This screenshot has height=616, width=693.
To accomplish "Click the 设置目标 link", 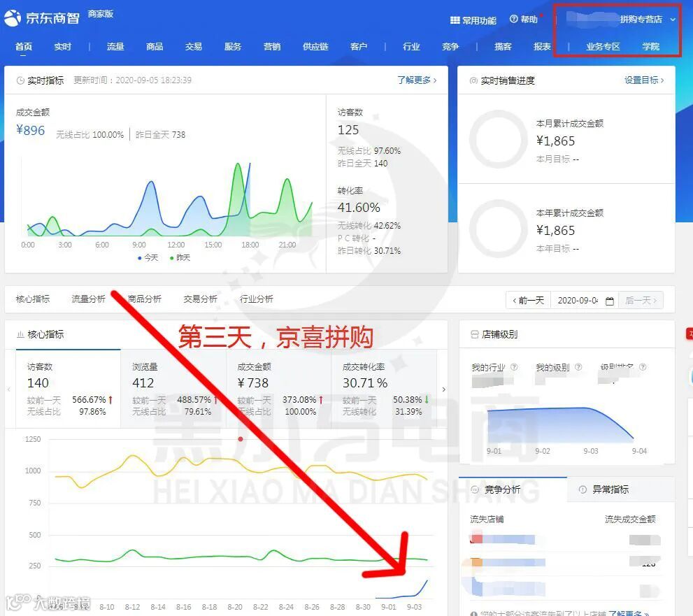I will coord(644,80).
